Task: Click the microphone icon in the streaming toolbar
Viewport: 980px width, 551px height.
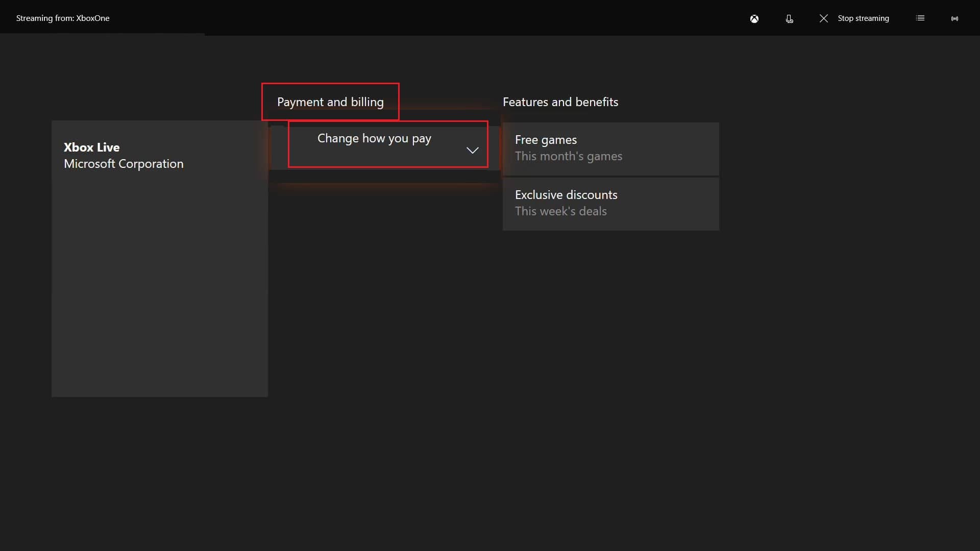Action: [x=789, y=19]
